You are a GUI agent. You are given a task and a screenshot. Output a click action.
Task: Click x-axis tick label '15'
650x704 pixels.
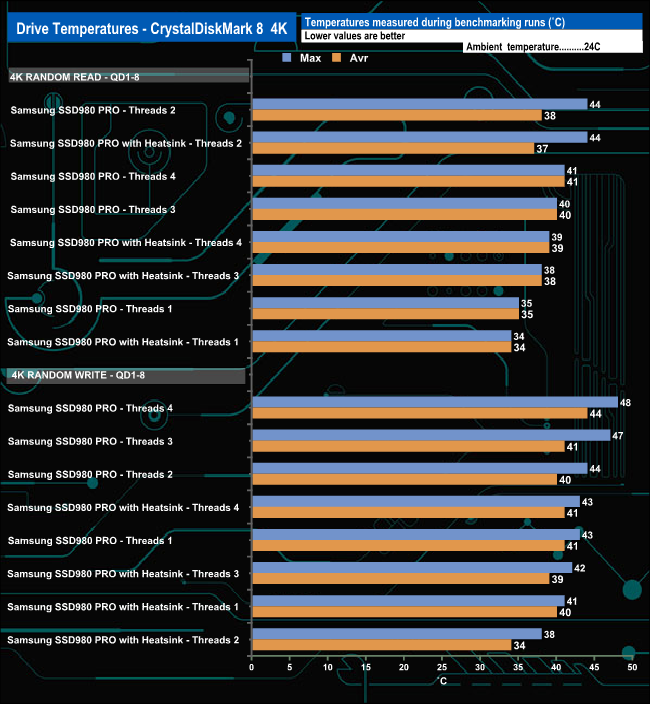tap(366, 667)
